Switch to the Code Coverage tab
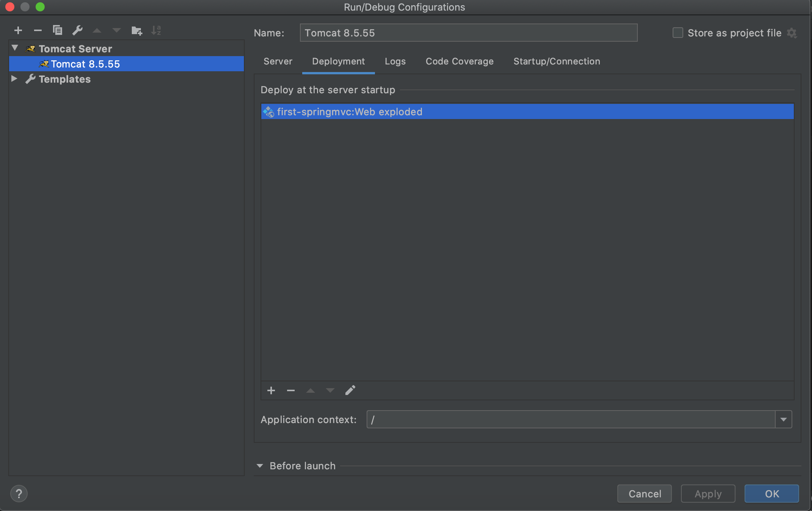Image resolution: width=812 pixels, height=511 pixels. coord(460,61)
